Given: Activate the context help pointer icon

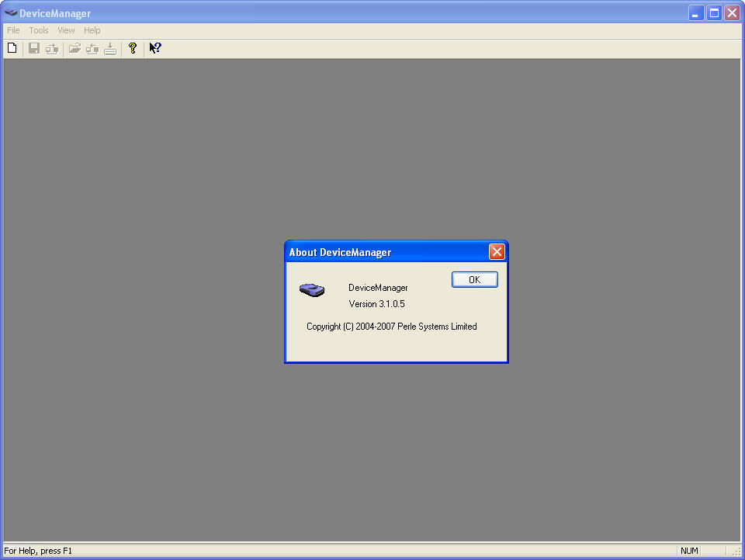Looking at the screenshot, I should [155, 48].
